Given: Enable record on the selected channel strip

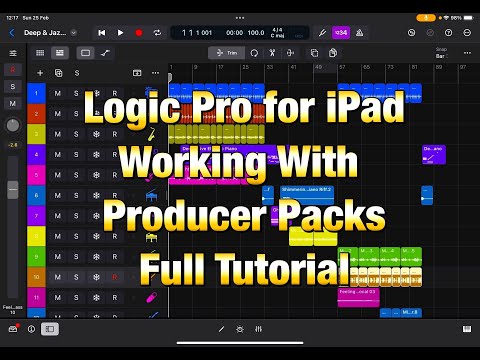Looking at the screenshot, I should 13,70.
